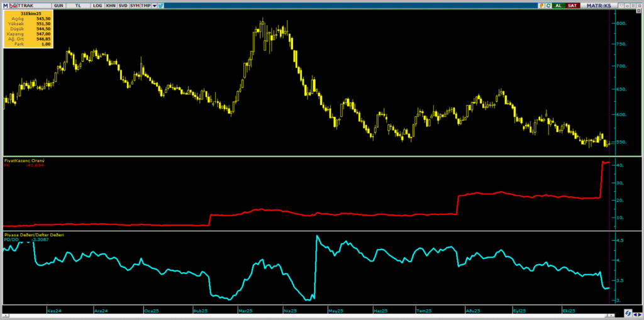Click the green C refresh icon

[x=548, y=5]
